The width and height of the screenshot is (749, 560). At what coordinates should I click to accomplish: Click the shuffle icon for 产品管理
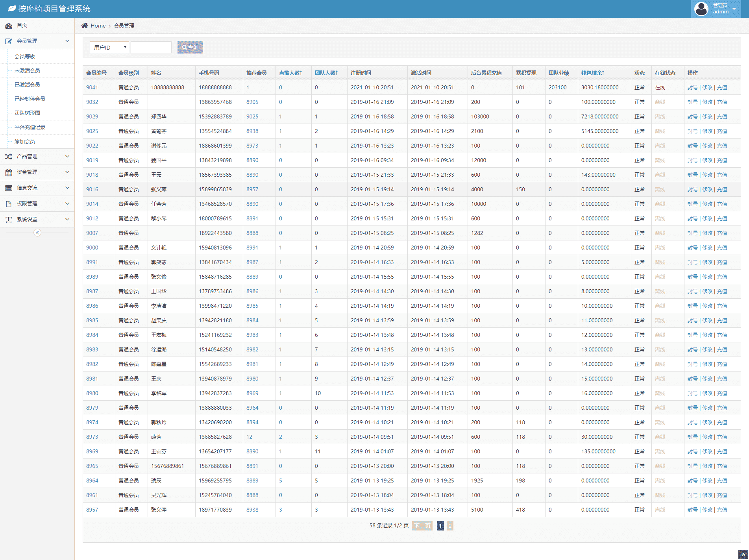tap(9, 156)
